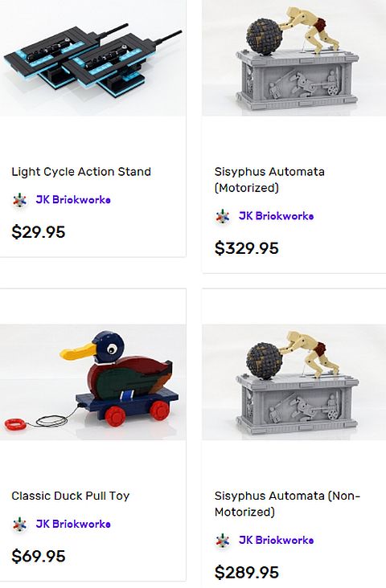Open JK Brickworks seller link under Classic Duck Pull Toy

[73, 524]
